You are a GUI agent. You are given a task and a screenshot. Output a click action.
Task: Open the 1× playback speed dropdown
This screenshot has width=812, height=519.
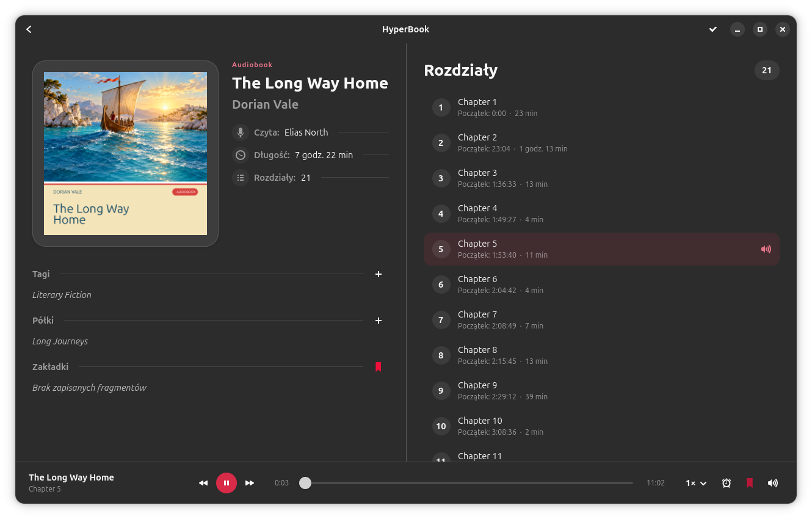tap(696, 483)
